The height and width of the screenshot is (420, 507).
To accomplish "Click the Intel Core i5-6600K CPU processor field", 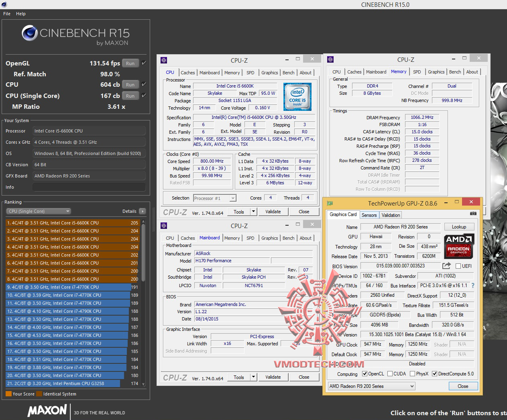I will click(x=89, y=131).
